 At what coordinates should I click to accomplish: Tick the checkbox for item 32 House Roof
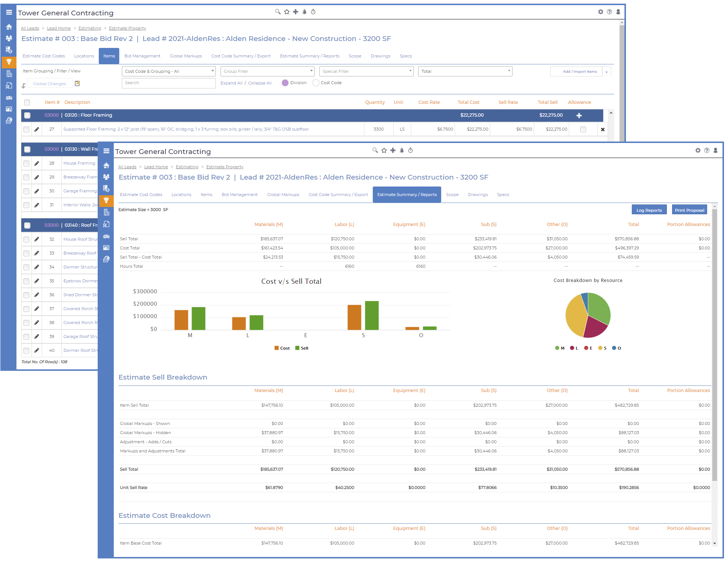[x=26, y=240]
